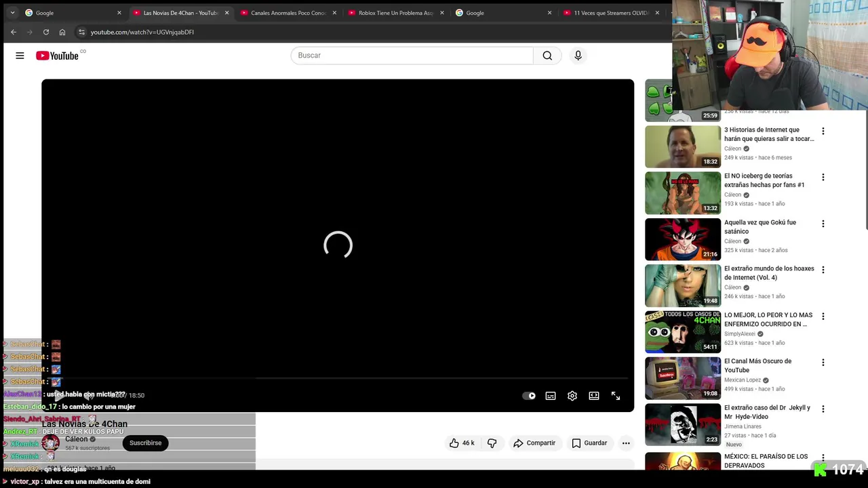Open options for El extraño mundo de hoaxes
Image resolution: width=868 pixels, height=488 pixels.
[x=823, y=270]
